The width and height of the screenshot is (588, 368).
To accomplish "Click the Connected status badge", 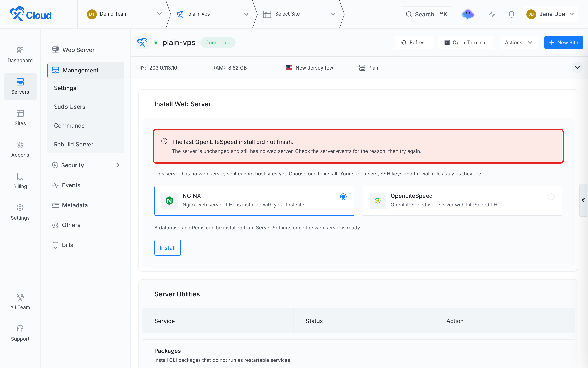I will pyautogui.click(x=218, y=43).
